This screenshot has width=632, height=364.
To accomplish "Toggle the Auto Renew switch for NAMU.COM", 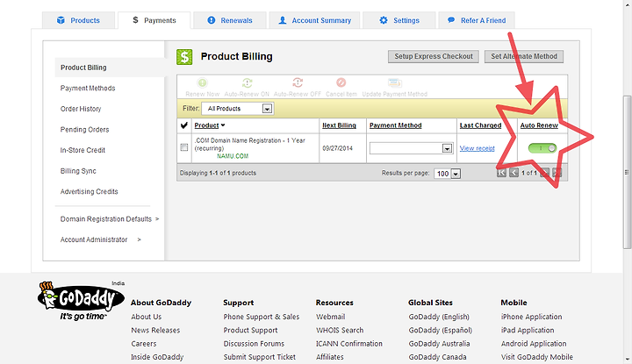I will pyautogui.click(x=542, y=148).
